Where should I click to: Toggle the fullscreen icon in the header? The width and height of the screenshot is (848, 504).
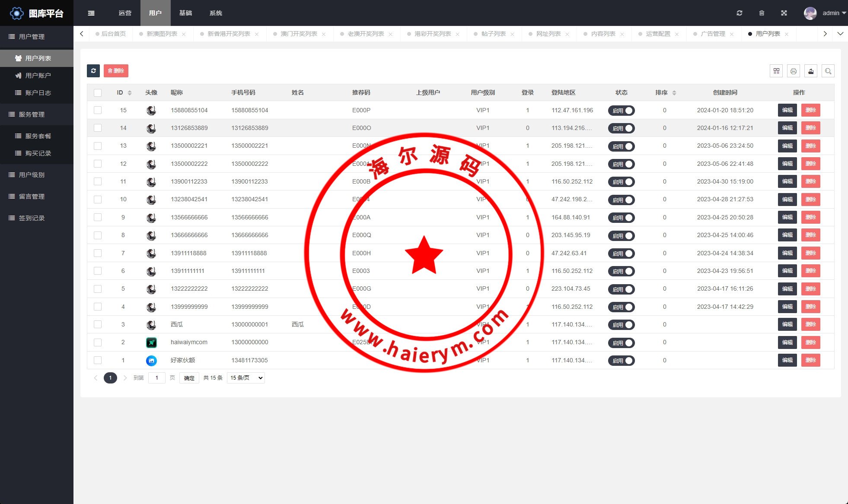pos(784,13)
